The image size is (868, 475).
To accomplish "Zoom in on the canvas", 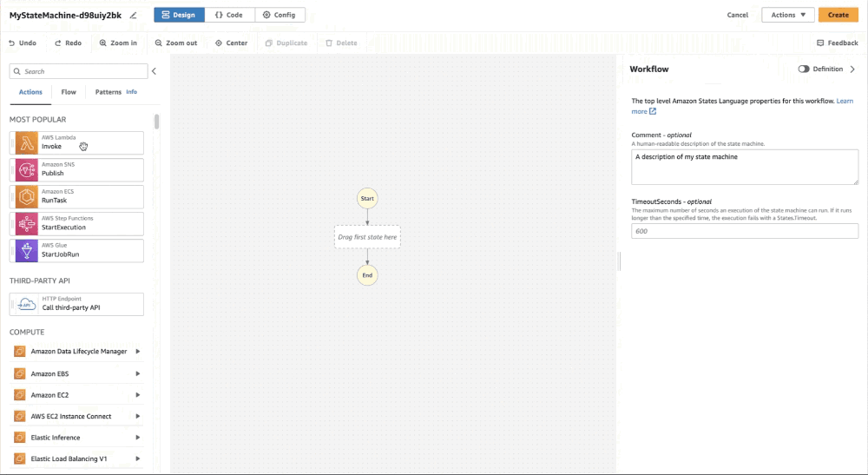I will pyautogui.click(x=118, y=43).
